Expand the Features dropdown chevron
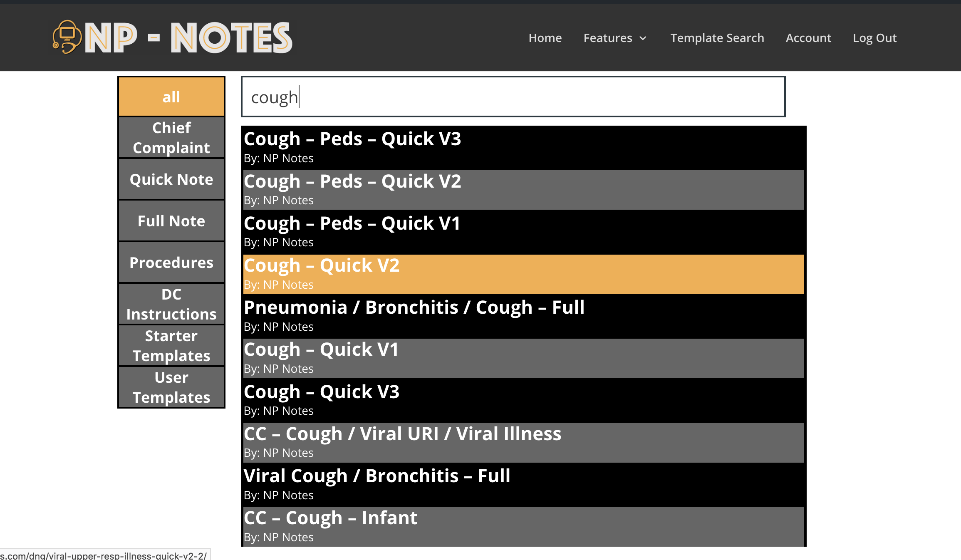This screenshot has height=560, width=961. (643, 38)
